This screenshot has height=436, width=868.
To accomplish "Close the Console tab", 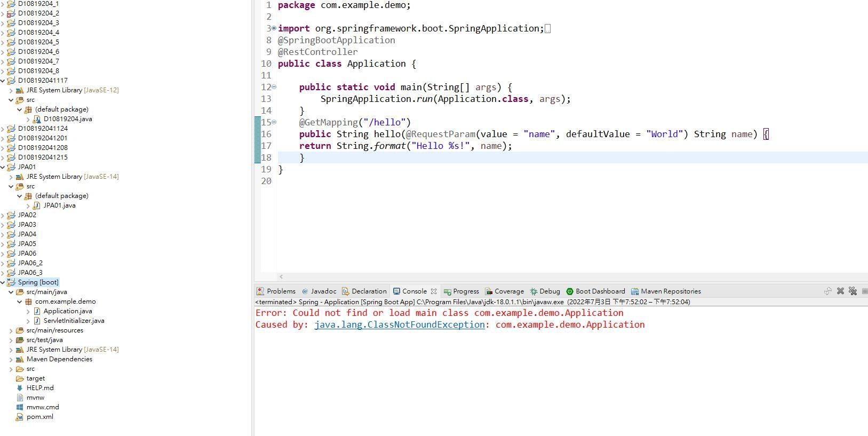I will 434,291.
